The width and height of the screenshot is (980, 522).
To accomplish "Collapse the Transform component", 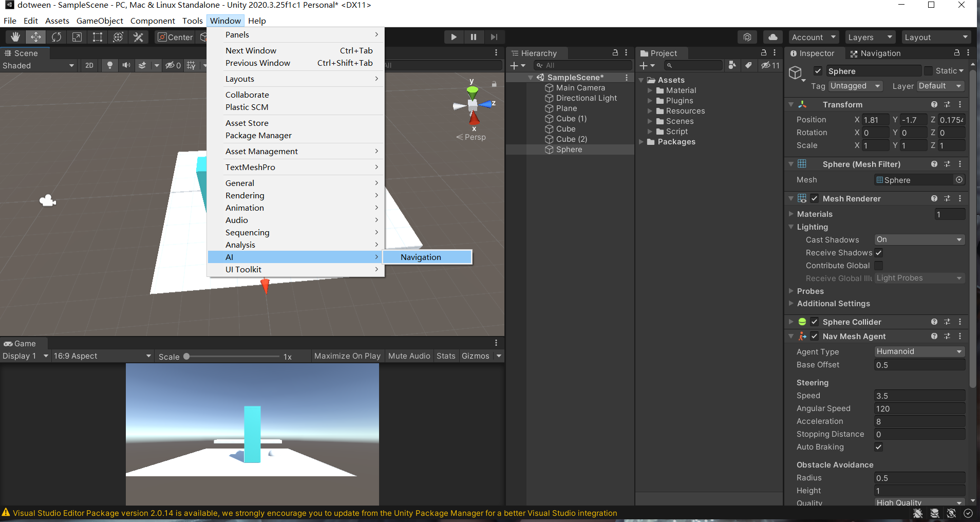I will (791, 104).
